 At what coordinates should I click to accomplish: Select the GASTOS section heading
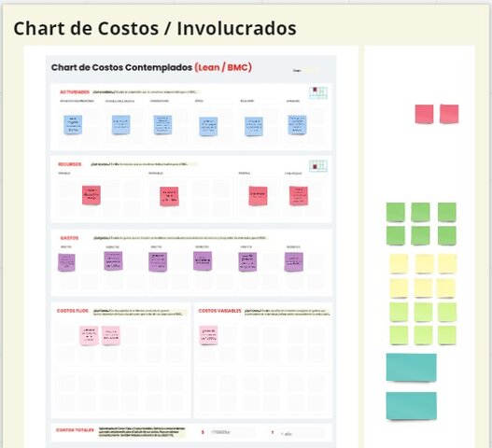tap(69, 238)
